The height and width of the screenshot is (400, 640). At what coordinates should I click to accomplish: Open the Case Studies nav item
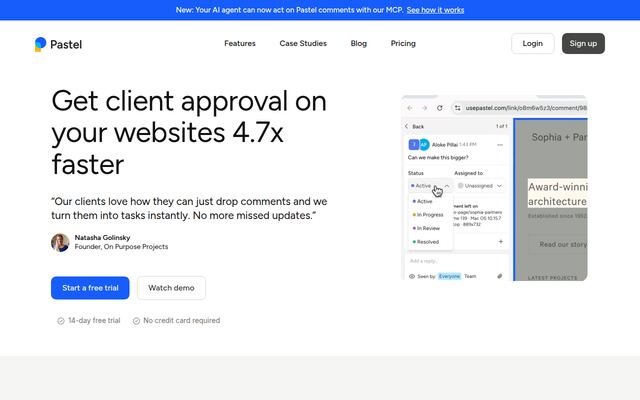[x=303, y=43]
